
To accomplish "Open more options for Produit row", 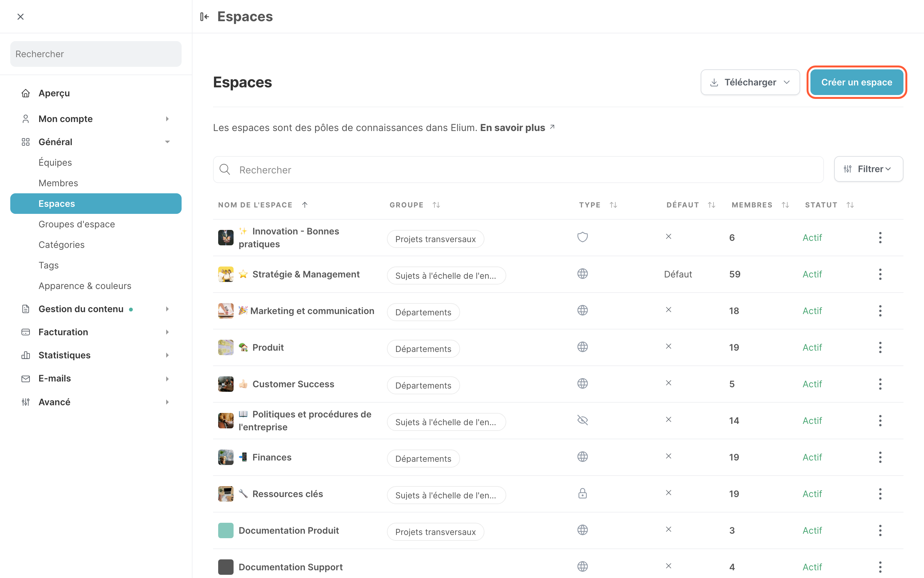I will 880,347.
